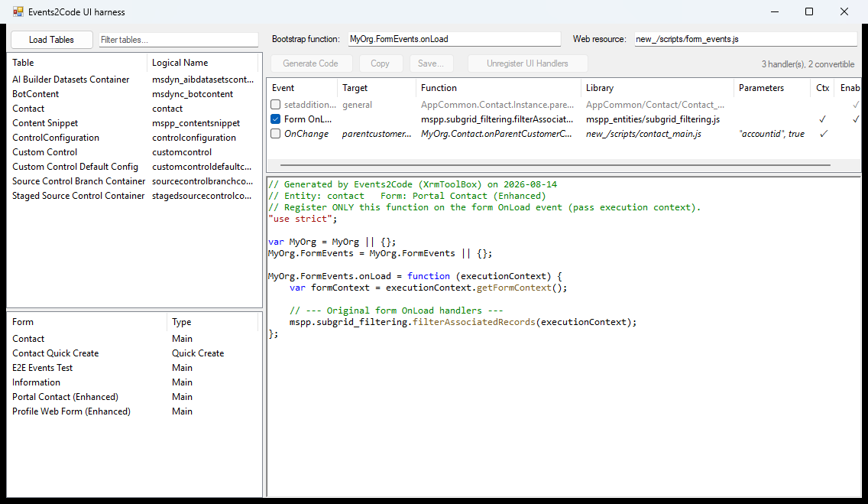
Task: Select AI Builder Datasets Container table row
Action: (x=134, y=80)
